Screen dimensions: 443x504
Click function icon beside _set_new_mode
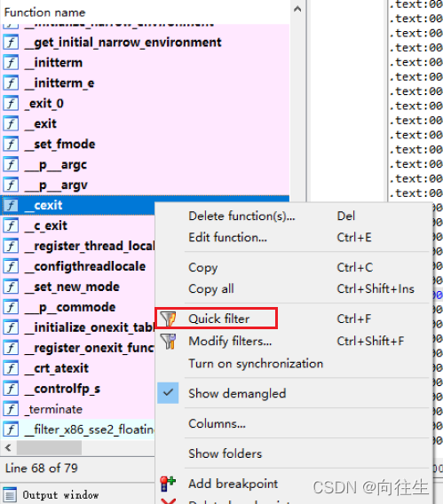(x=11, y=287)
